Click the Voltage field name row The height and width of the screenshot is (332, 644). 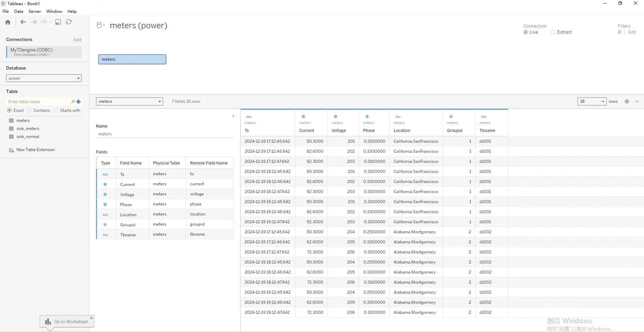(127, 194)
